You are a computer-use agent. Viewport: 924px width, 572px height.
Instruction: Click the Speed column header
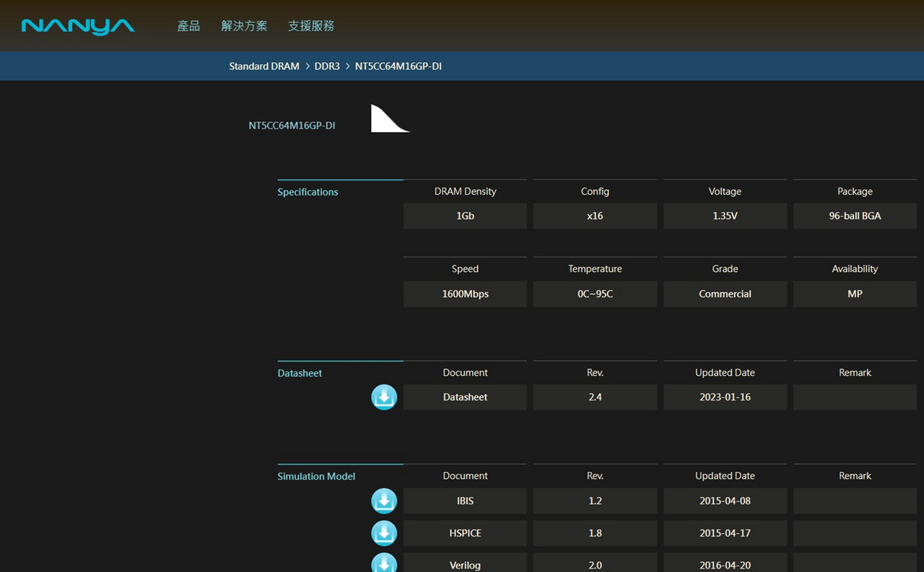(465, 269)
